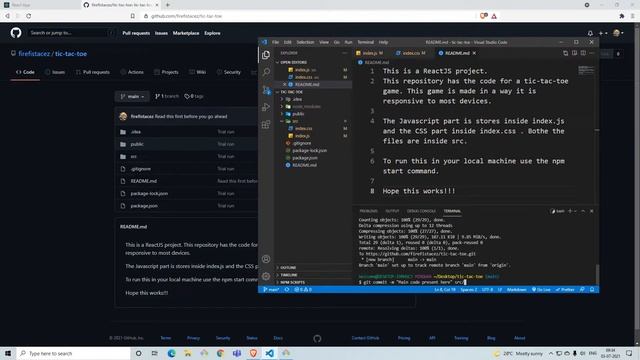
Task: Open Microsoft Edge from the taskbar
Action: 171,353
